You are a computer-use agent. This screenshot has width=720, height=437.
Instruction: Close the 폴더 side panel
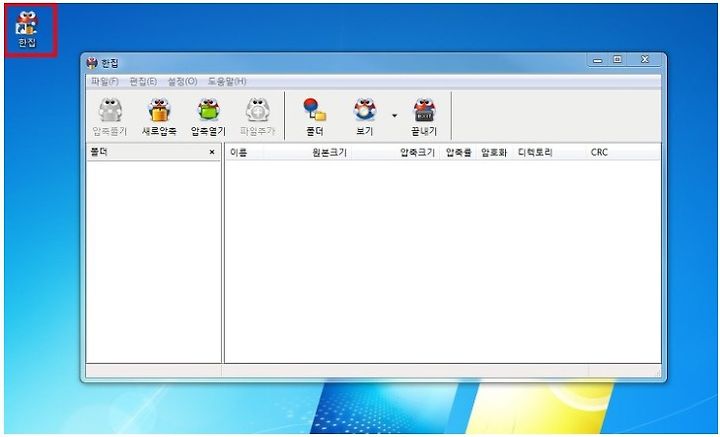click(212, 152)
